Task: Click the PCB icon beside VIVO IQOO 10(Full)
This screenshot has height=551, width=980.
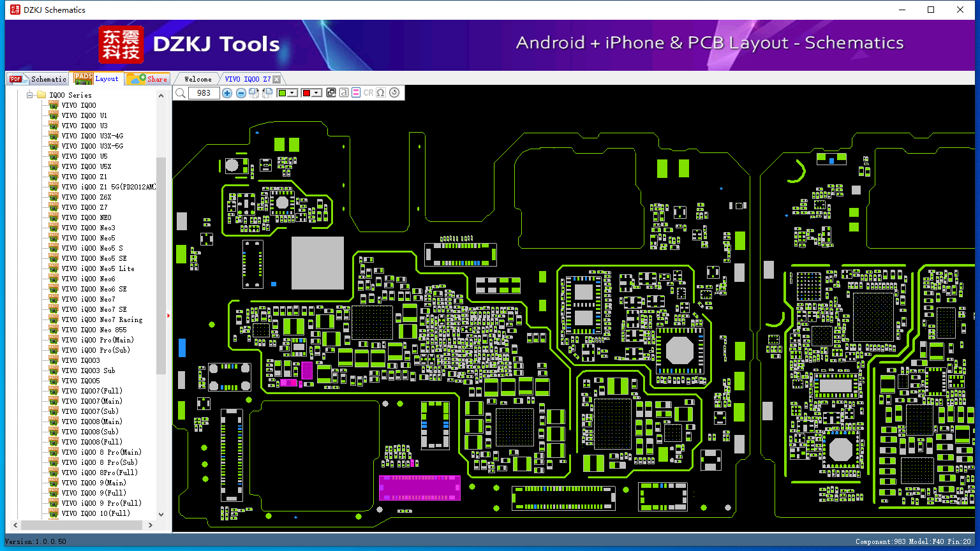Action: pos(54,513)
